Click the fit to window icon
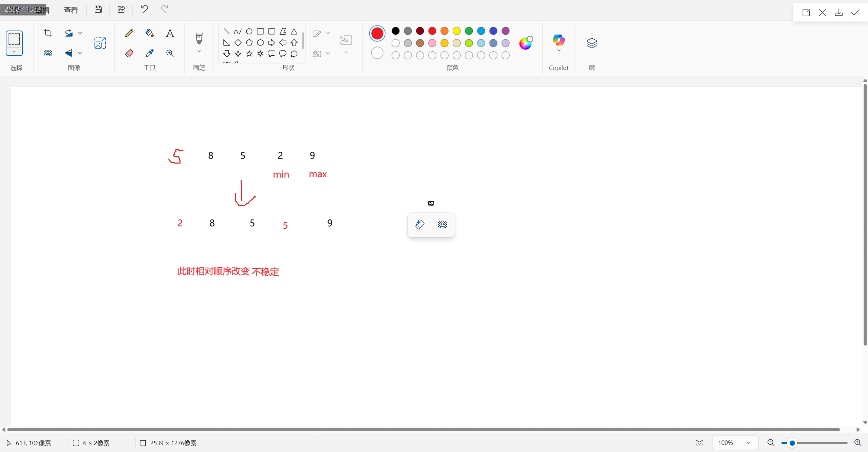 click(x=699, y=442)
